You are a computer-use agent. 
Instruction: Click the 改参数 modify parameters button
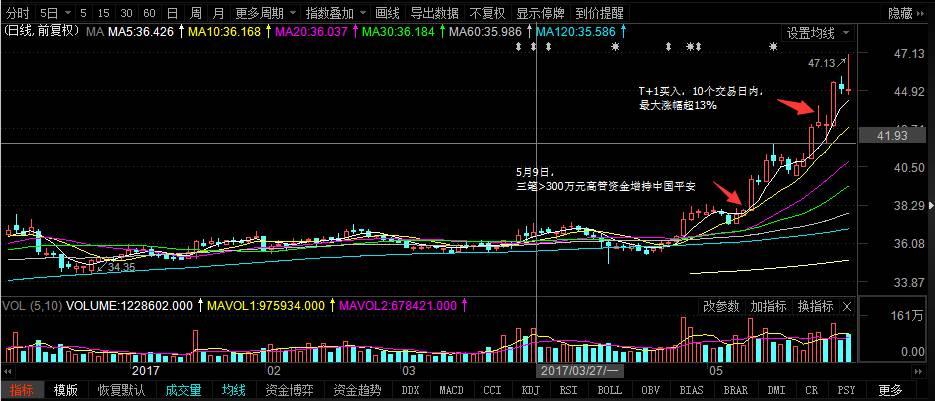(x=721, y=307)
